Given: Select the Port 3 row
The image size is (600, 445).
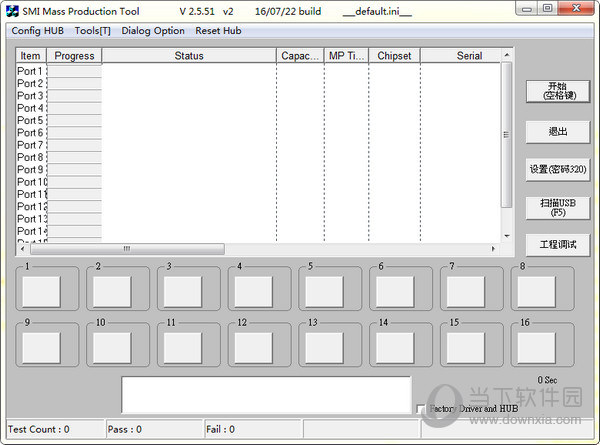Looking at the screenshot, I should 258,96.
